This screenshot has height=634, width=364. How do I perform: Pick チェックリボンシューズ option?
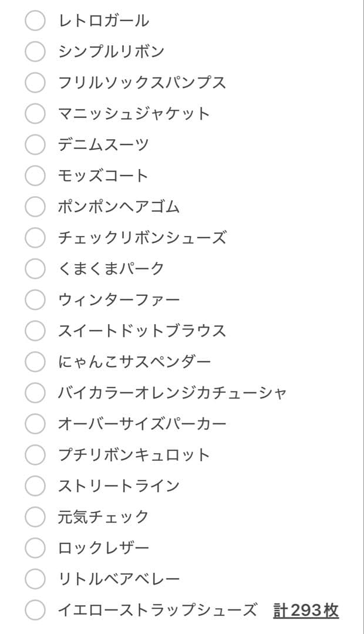(34, 238)
